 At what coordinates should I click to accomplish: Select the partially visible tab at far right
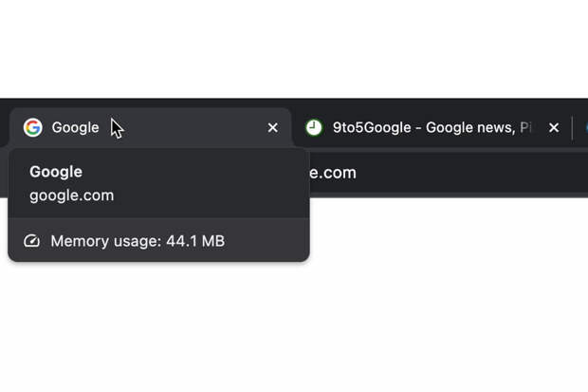point(583,127)
